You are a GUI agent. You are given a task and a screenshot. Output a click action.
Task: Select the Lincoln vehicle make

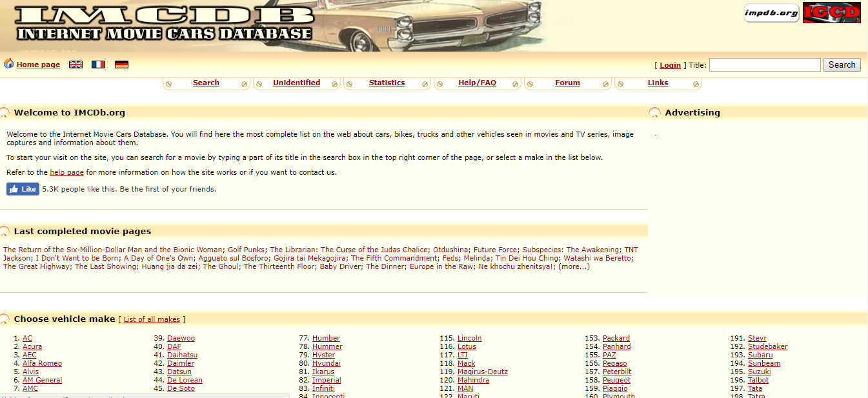point(469,338)
